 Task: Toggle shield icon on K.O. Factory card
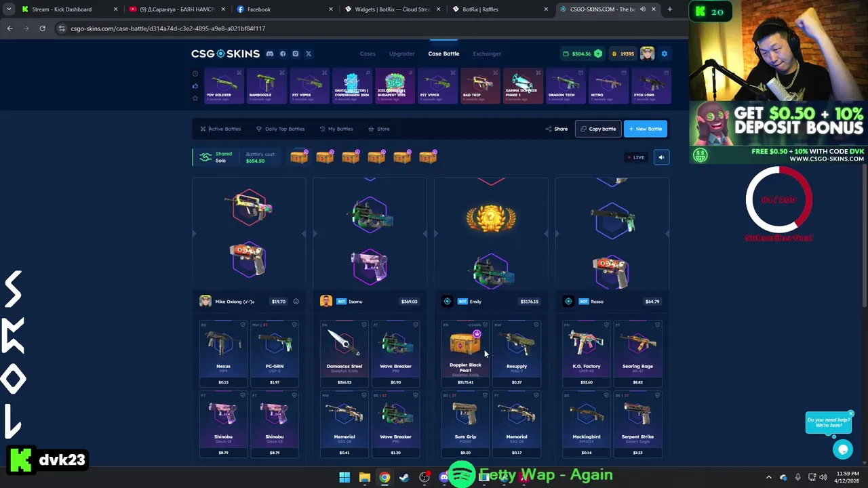click(606, 325)
